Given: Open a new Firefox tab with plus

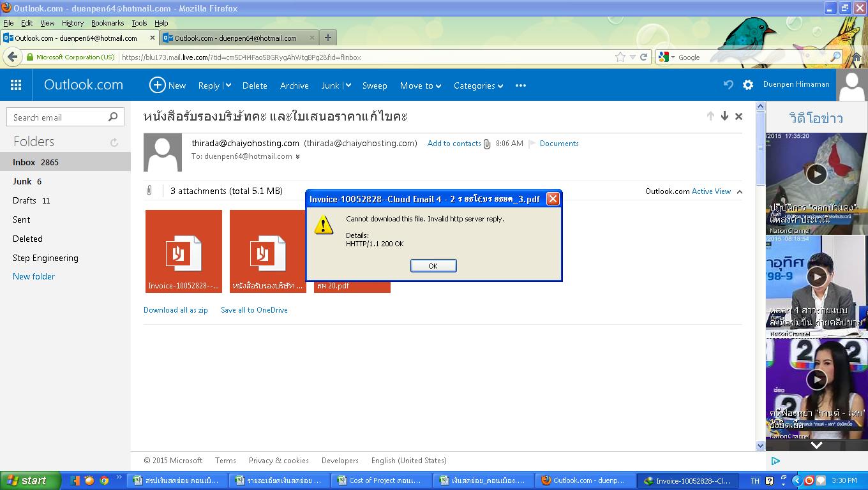Looking at the screenshot, I should pos(327,38).
